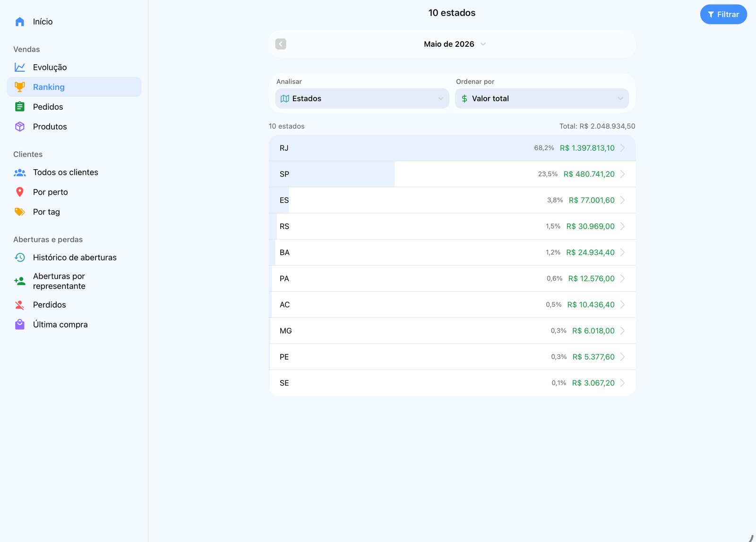Screen dimensions: 756x542
Task: Open the Produtos menu item
Action: tap(74, 127)
